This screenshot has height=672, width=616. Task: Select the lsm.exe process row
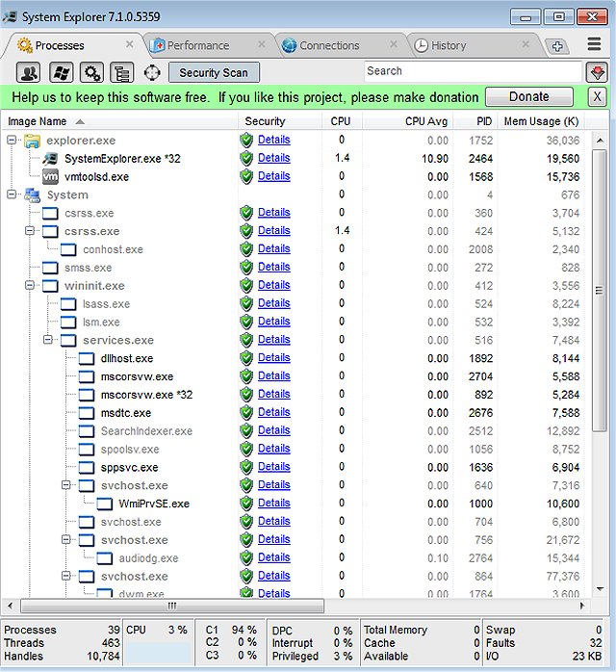pyautogui.click(x=294, y=322)
